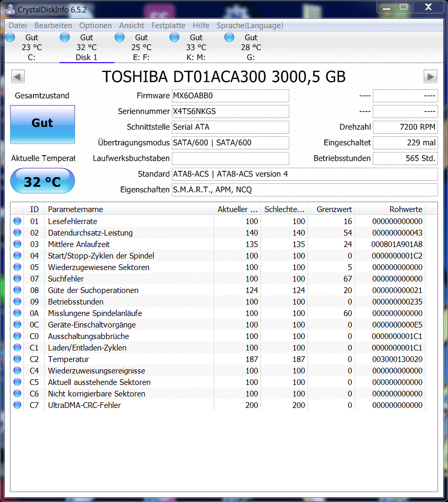Viewport: 448px width, 502px height.
Task: Open the Hilfe menu
Action: [x=201, y=25]
